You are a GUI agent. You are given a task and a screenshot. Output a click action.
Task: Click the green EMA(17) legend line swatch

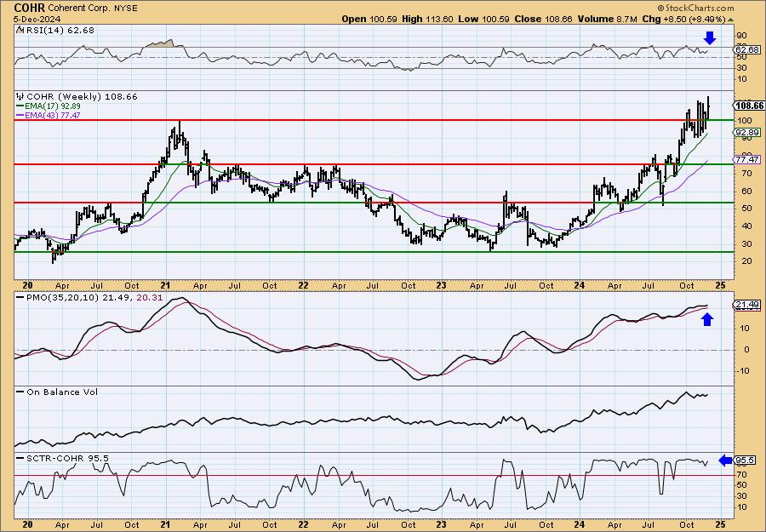pos(20,106)
